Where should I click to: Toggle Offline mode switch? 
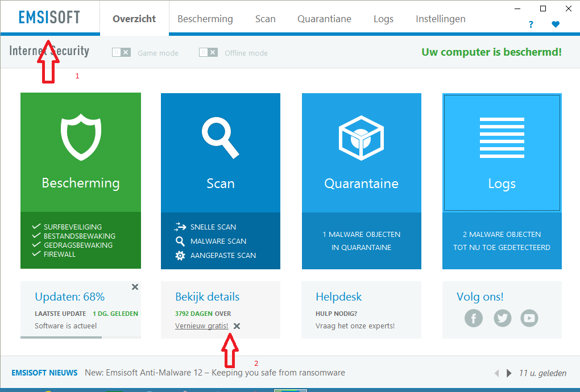pyautogui.click(x=208, y=52)
